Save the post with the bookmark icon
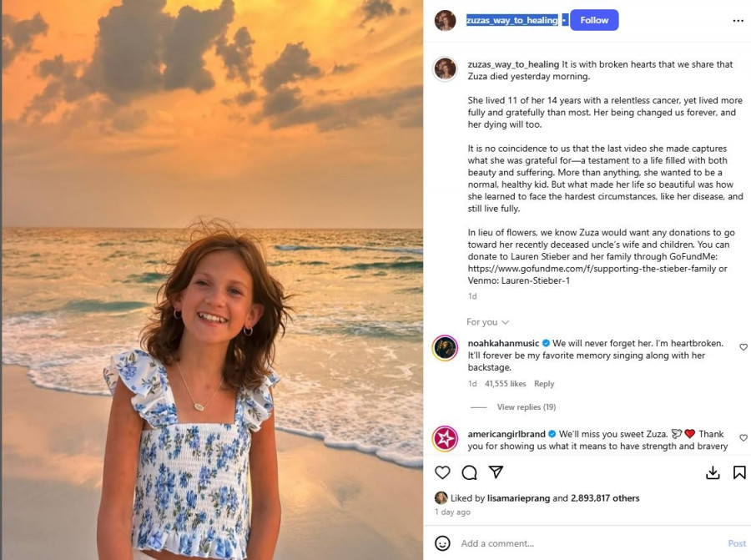Viewport: 751px width, 560px height. click(739, 472)
